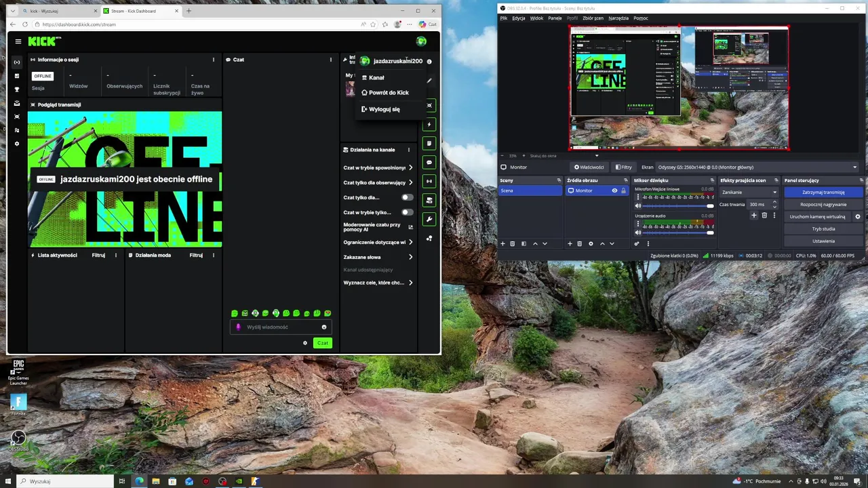Screen dimensions: 868x488
Task: Open emoji picker in chat input
Action: coord(323,327)
